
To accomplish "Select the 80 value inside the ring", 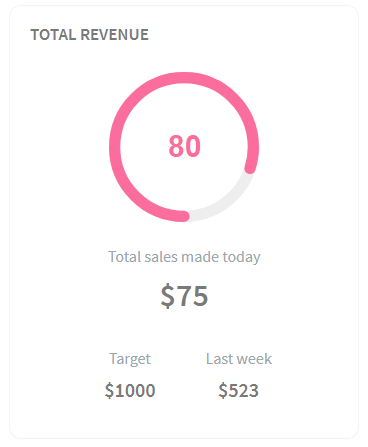I will click(184, 146).
